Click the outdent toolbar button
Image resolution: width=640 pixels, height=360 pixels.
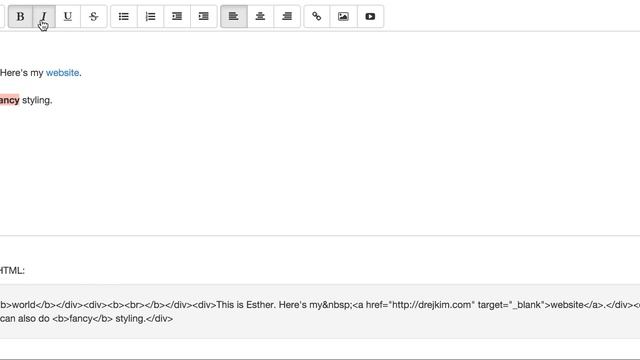[177, 16]
